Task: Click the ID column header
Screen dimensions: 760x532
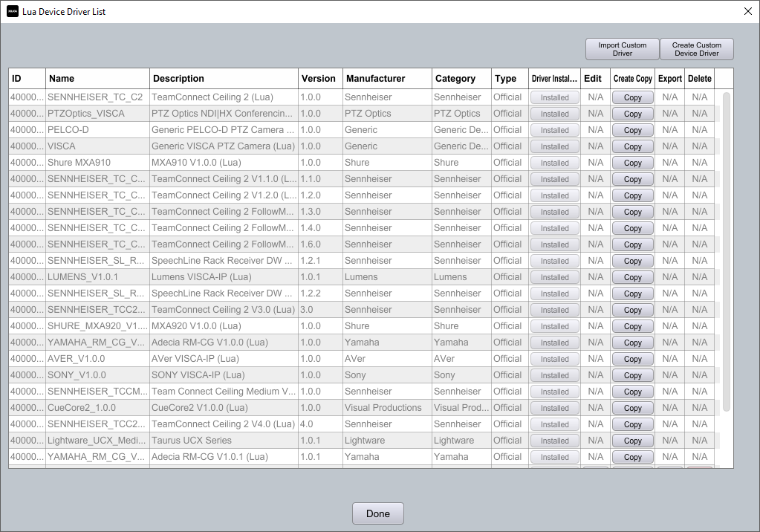Action: click(27, 79)
